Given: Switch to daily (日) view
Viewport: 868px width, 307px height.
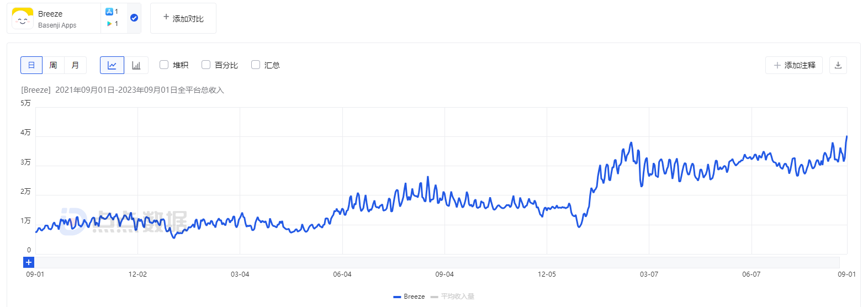Looking at the screenshot, I should click(x=31, y=65).
